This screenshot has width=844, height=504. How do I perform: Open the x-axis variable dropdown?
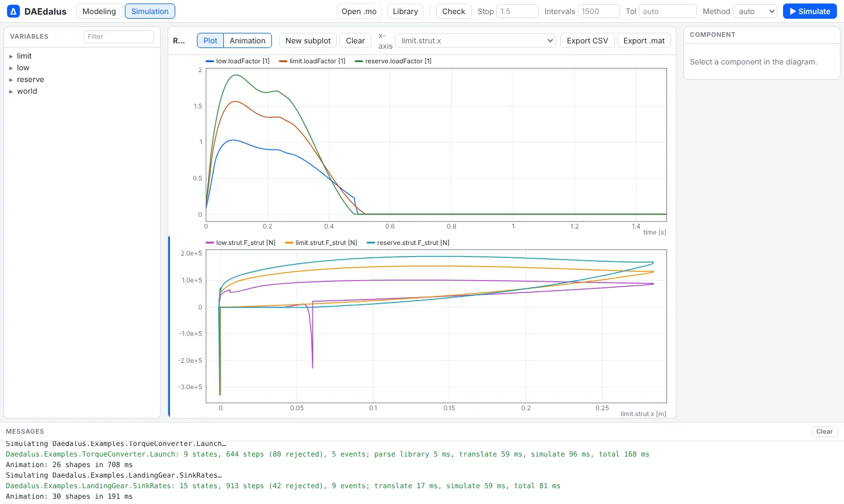tap(475, 40)
